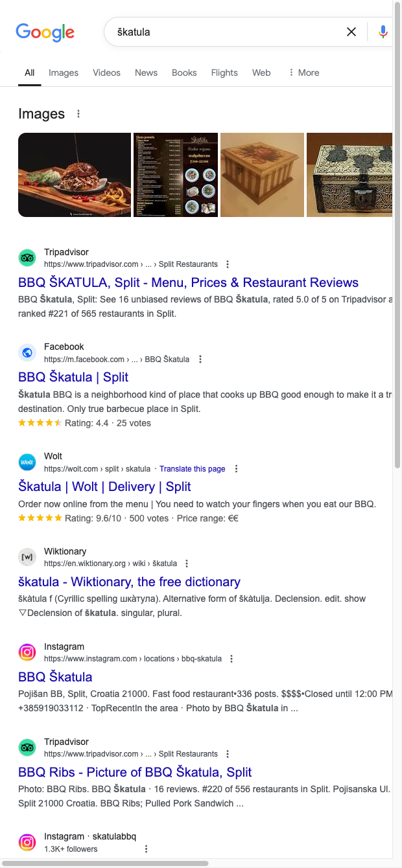Viewport: 402px width, 868px height.
Task: Click 'Translate this page' link
Action: click(193, 469)
